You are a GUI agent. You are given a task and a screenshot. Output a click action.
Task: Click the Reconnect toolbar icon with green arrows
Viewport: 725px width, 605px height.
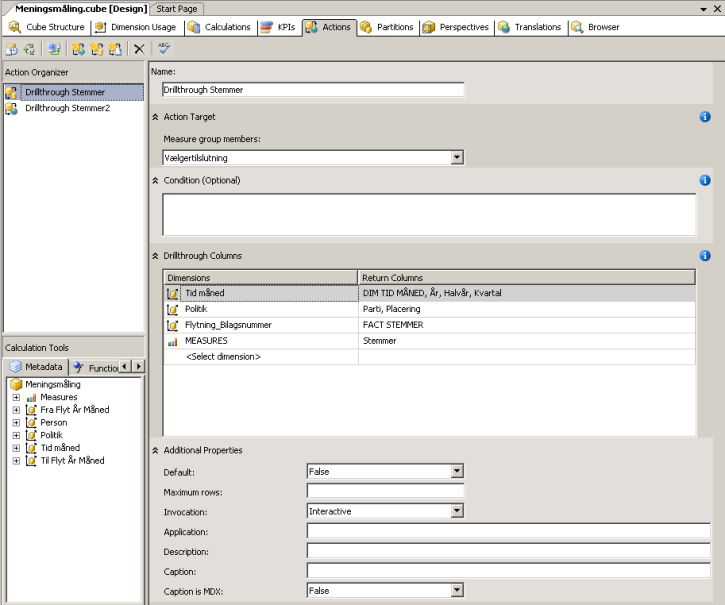[x=29, y=49]
